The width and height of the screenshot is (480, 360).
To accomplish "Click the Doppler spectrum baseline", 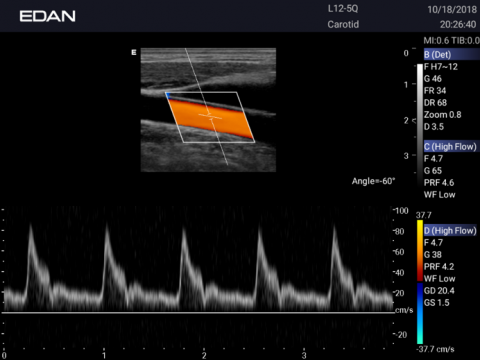I will [x=198, y=313].
